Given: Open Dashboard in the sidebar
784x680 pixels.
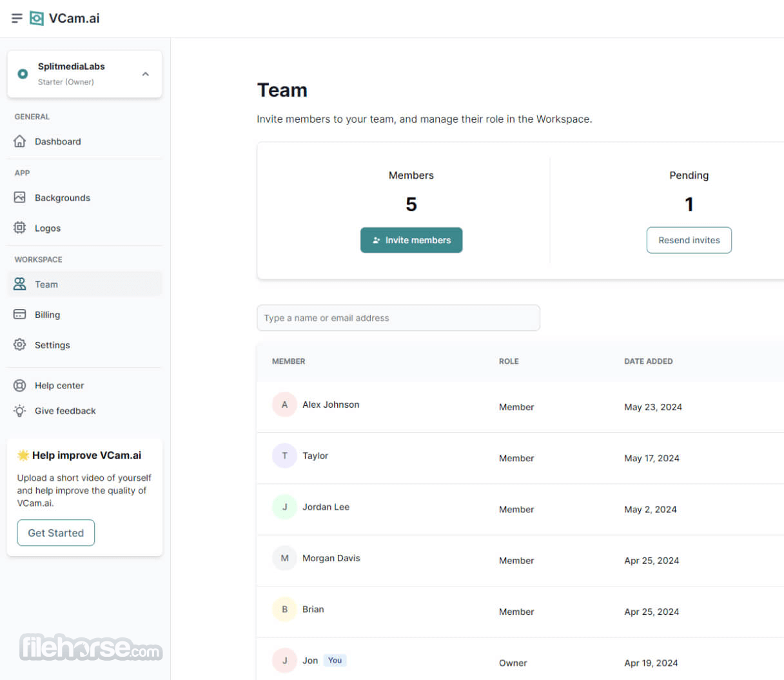Looking at the screenshot, I should coord(84,141).
